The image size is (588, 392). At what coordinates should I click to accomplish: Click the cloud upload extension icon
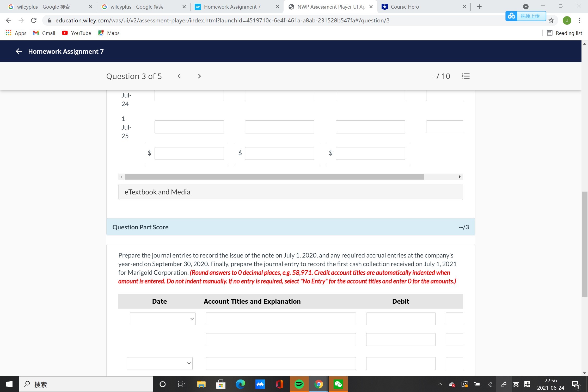[511, 16]
